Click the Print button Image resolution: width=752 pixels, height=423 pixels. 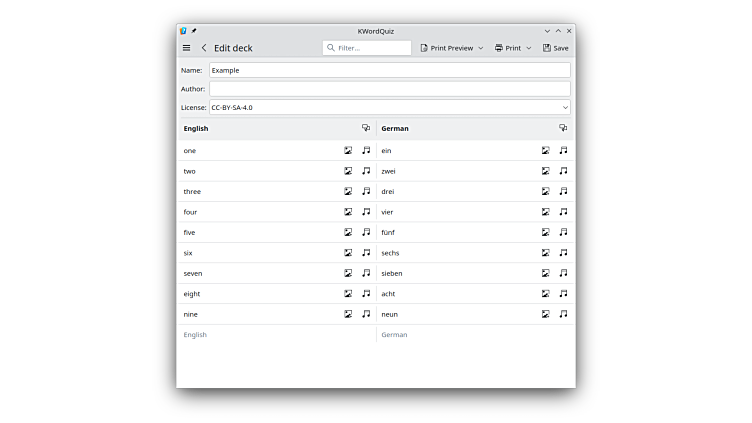(x=508, y=48)
